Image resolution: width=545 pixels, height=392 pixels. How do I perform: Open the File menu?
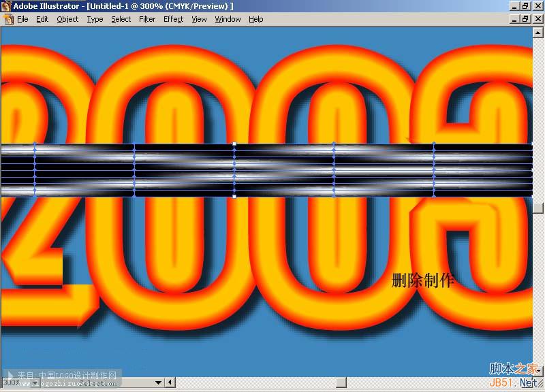pos(22,20)
